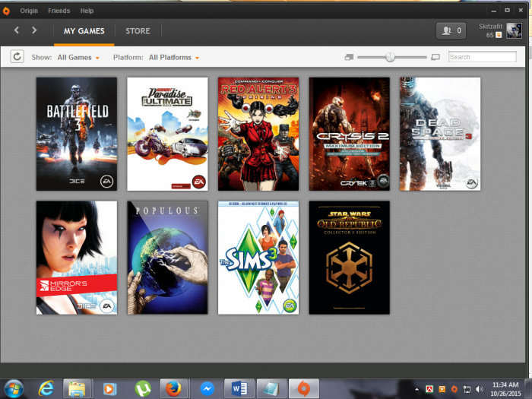Maximize the Origin window
The height and width of the screenshot is (399, 532).
point(507,11)
